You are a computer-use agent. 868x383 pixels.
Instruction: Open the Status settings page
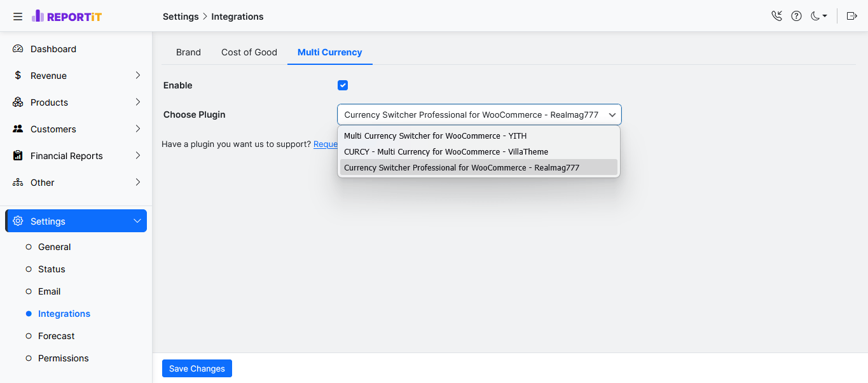pos(52,269)
